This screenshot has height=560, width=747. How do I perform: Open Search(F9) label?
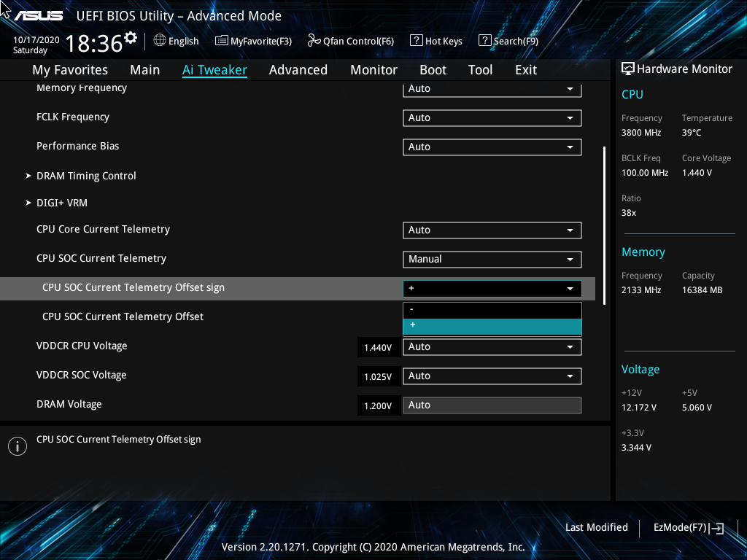(516, 42)
